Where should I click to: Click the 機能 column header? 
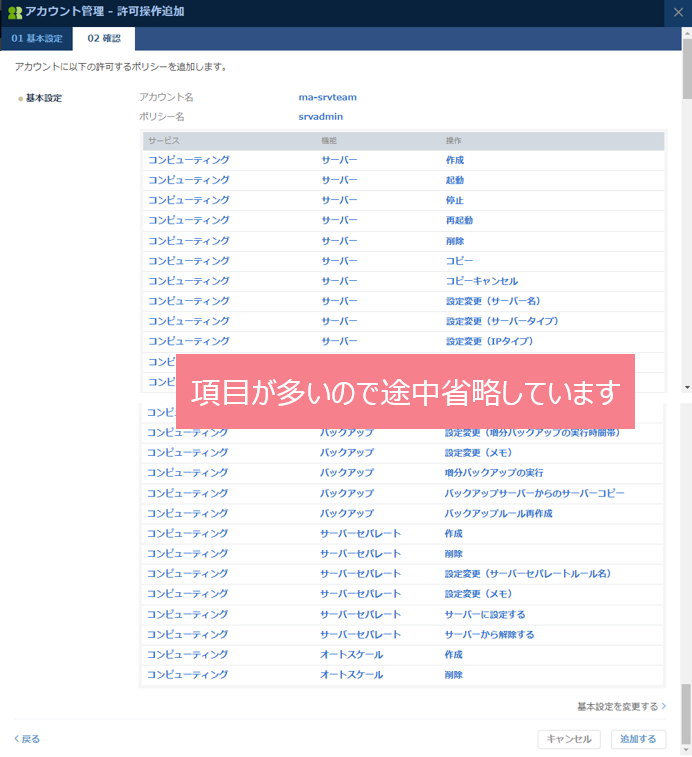pos(329,141)
